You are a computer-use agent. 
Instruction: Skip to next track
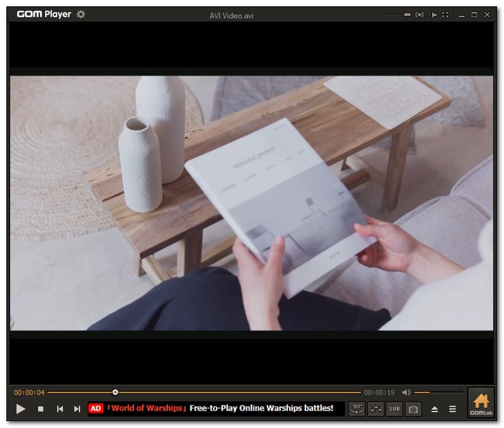click(x=77, y=408)
